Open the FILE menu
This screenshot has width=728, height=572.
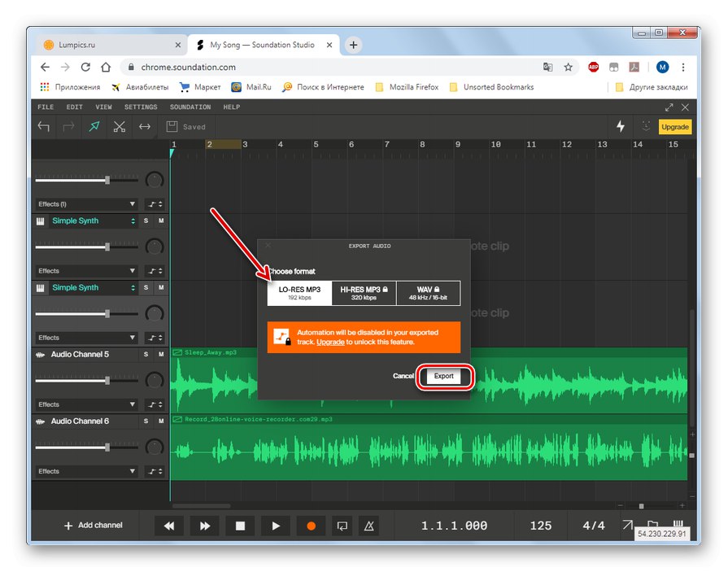point(46,107)
